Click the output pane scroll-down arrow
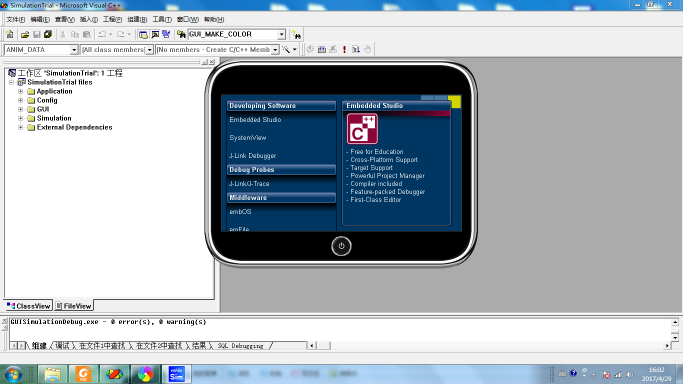 (x=675, y=337)
